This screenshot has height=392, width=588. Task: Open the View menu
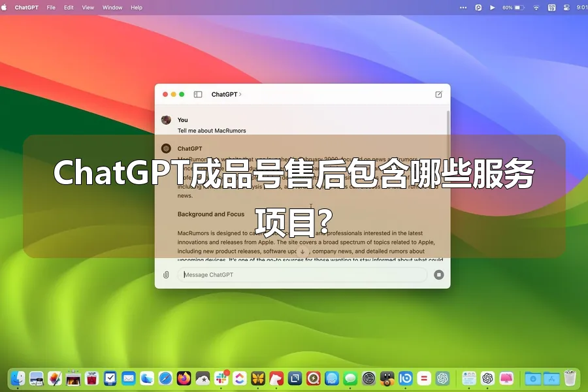[88, 7]
